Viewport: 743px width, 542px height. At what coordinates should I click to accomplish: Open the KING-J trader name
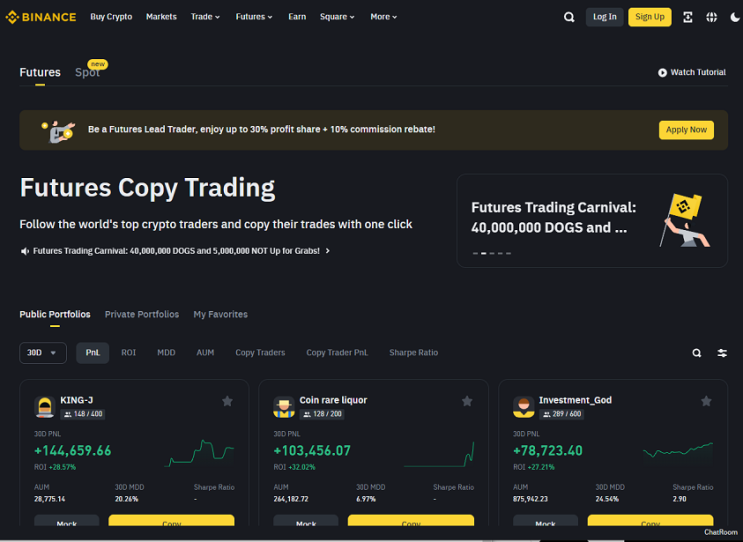click(76, 400)
